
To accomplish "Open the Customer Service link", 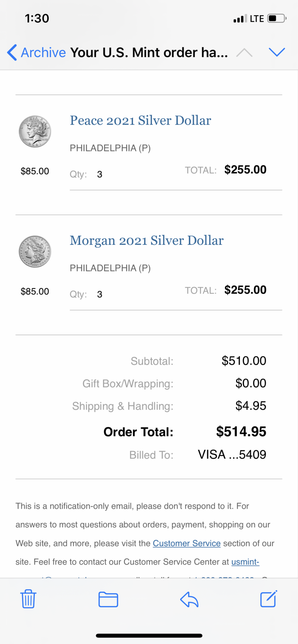I will click(x=187, y=543).
